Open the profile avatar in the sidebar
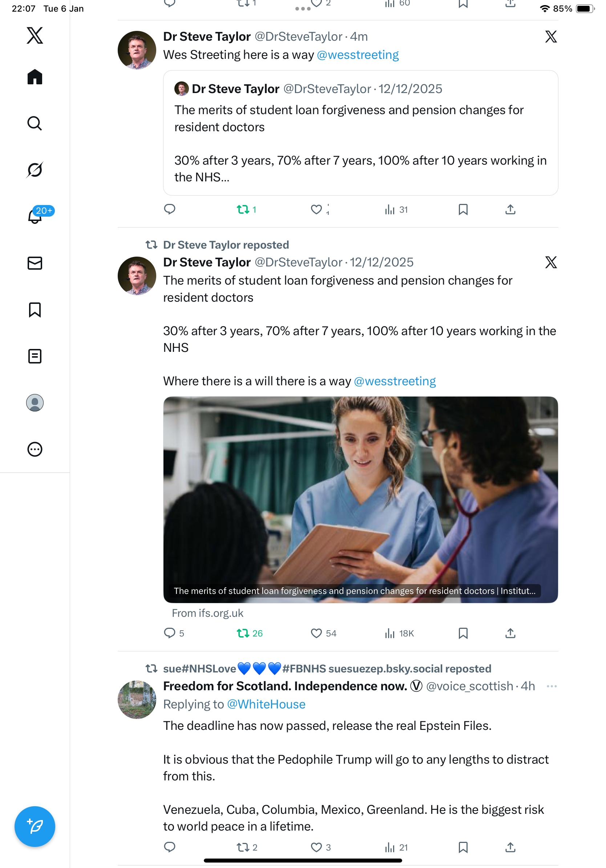This screenshot has width=606, height=868. point(35,403)
